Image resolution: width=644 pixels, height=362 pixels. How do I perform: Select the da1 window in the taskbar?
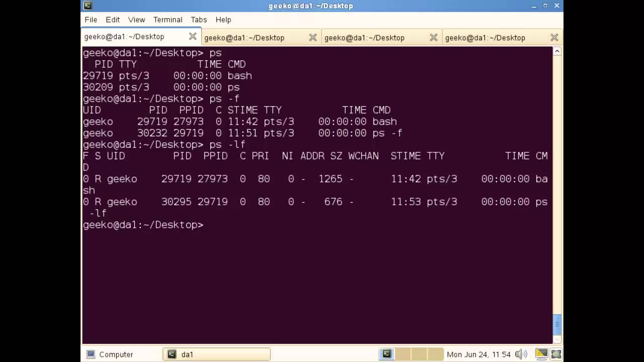(x=216, y=354)
